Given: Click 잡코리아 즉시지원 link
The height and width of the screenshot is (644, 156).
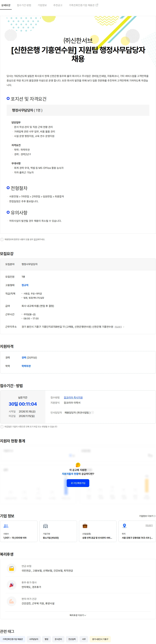Looking at the screenshot, I should 73,397.
